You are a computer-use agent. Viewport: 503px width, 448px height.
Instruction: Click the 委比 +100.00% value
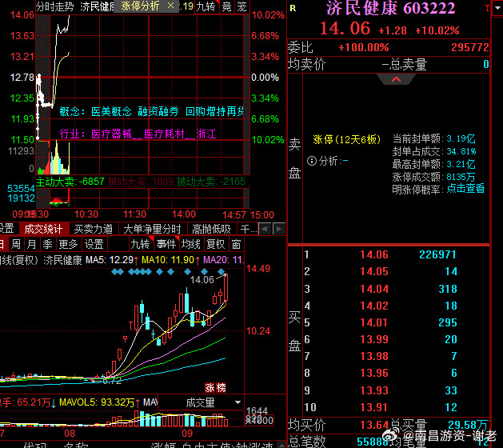click(x=364, y=48)
